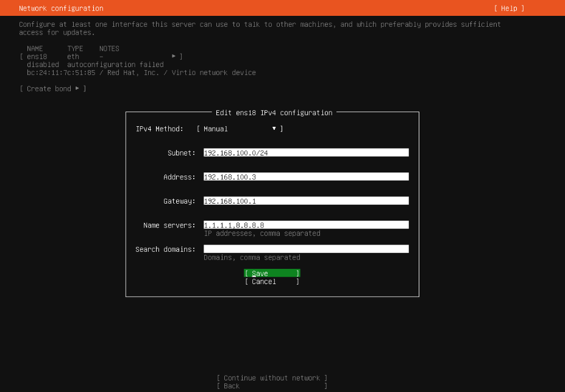Click the Virtio network device MAC line
The width and height of the screenshot is (565, 392).
pos(141,73)
